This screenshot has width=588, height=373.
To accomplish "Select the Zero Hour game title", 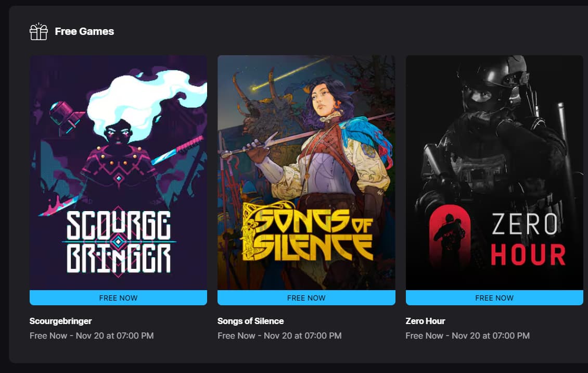I will [x=425, y=321].
